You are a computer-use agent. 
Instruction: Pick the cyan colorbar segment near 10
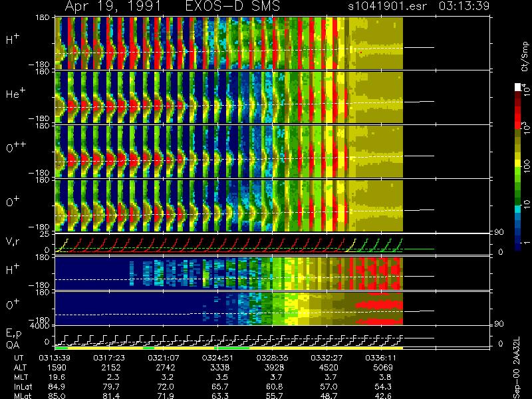click(x=518, y=209)
